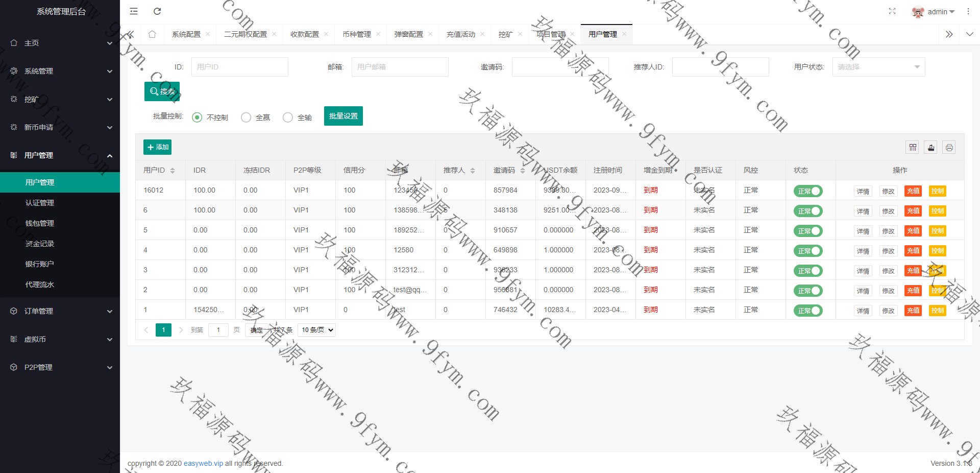
Task: Click 充值 button for user ID 6
Action: pos(913,211)
